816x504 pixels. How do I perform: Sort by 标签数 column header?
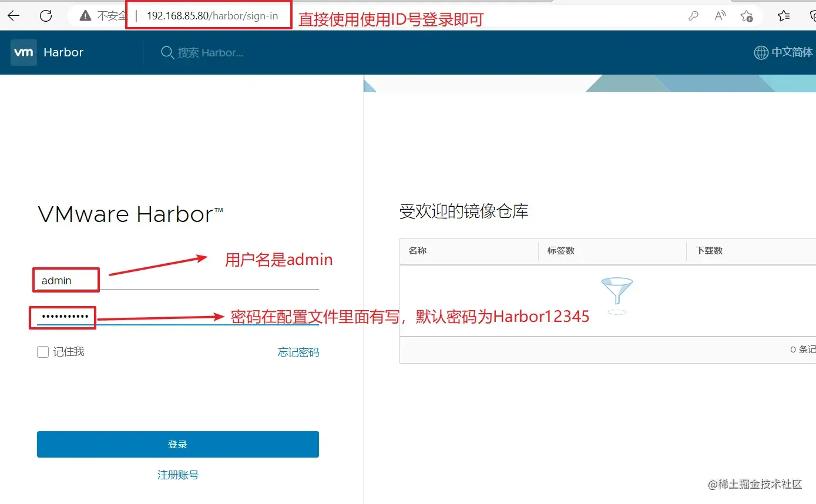tap(561, 250)
